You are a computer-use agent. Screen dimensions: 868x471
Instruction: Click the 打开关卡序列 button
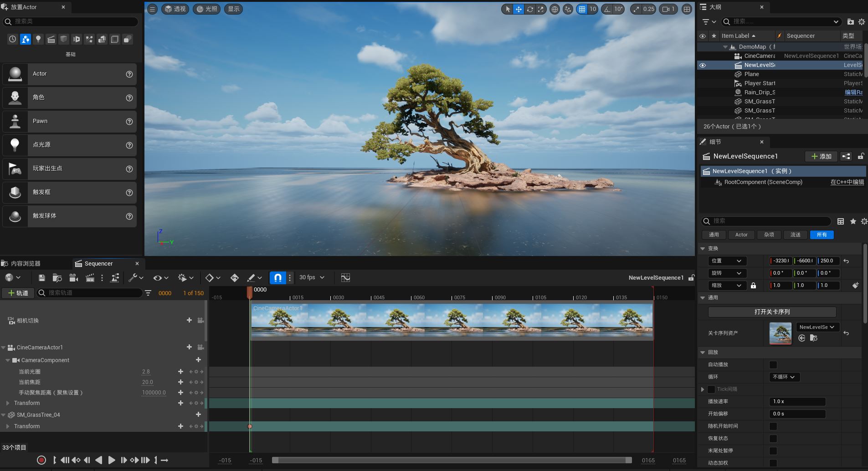pyautogui.click(x=772, y=312)
